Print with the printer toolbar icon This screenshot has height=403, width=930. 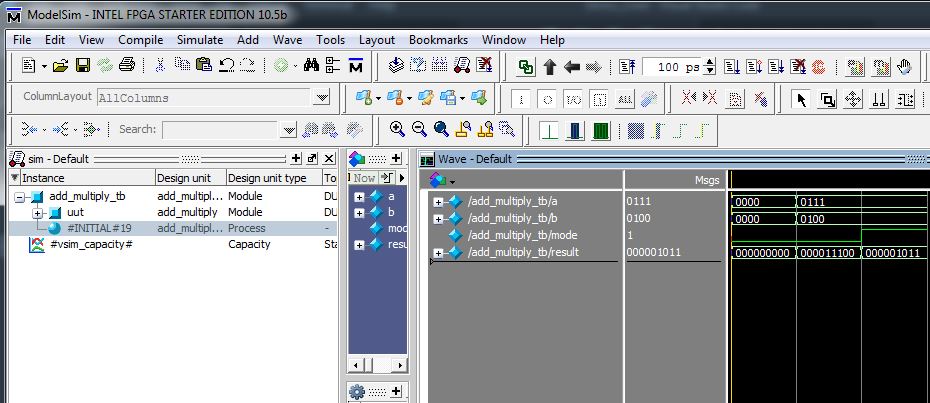pos(127,65)
